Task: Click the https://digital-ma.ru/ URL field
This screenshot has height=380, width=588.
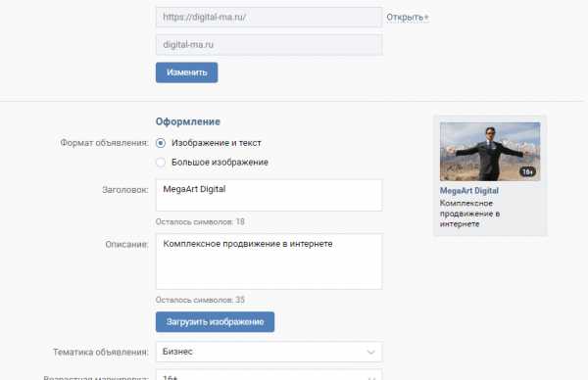Action: pyautogui.click(x=269, y=17)
